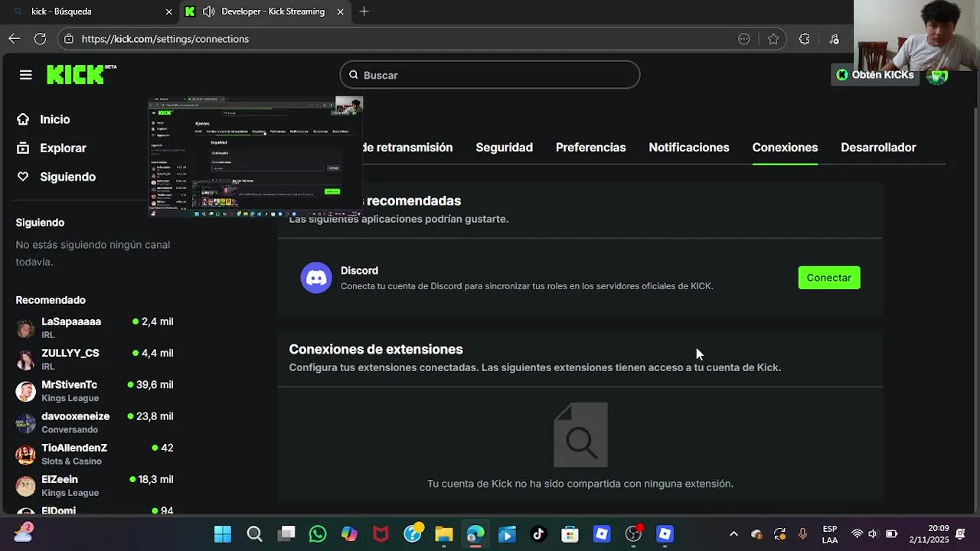Switch to the Notificaciones tab
This screenshot has height=551, width=980.
(689, 148)
